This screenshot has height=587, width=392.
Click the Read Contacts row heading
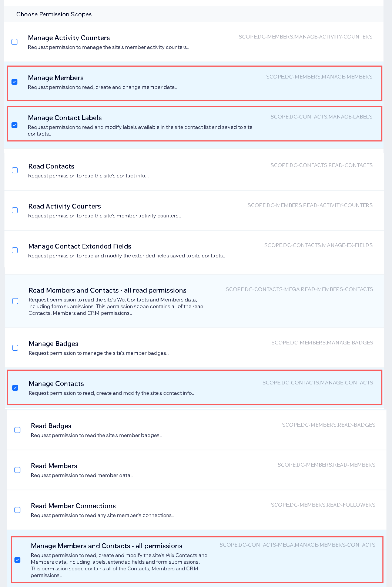51,166
